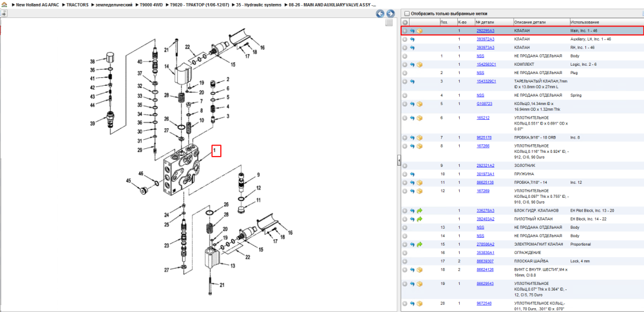Click callout number 45 in the diagram
The width and height of the screenshot is (644, 312).
tap(128, 181)
